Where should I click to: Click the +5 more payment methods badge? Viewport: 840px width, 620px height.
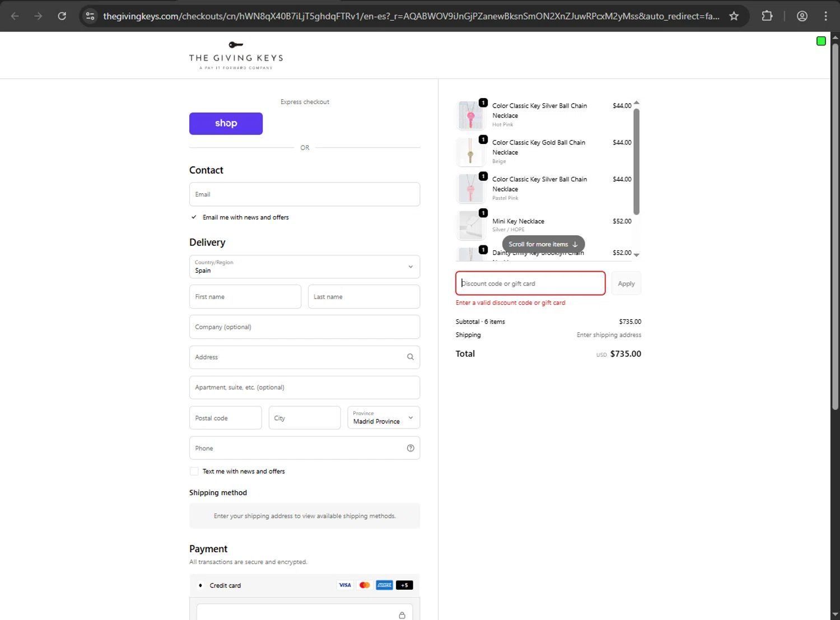click(x=404, y=585)
